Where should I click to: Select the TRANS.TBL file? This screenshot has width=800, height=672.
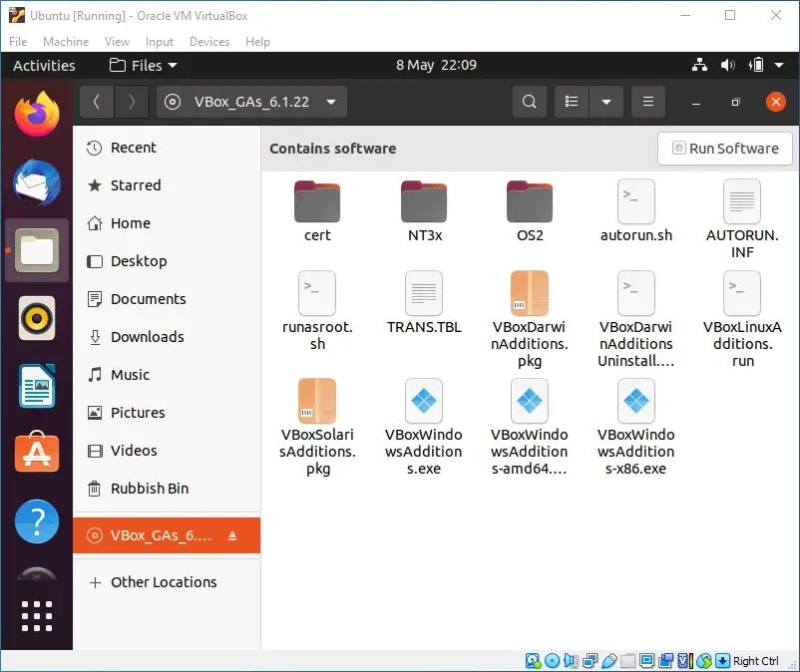[424, 303]
